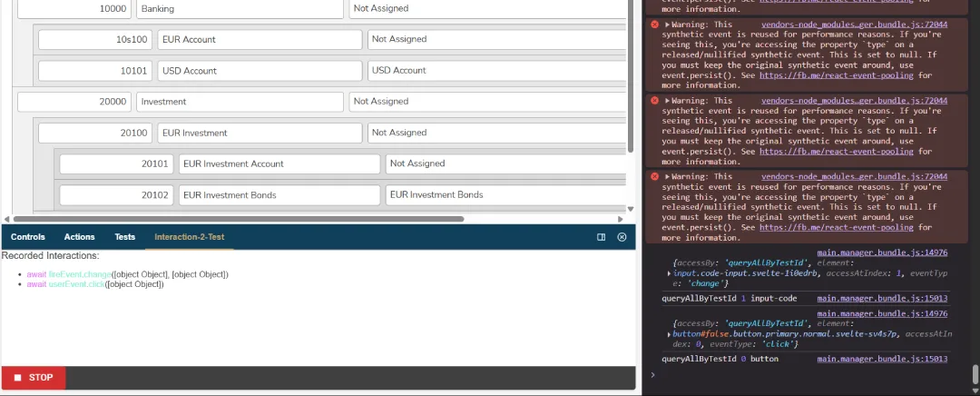Click the code field showing 20101

tap(116, 163)
